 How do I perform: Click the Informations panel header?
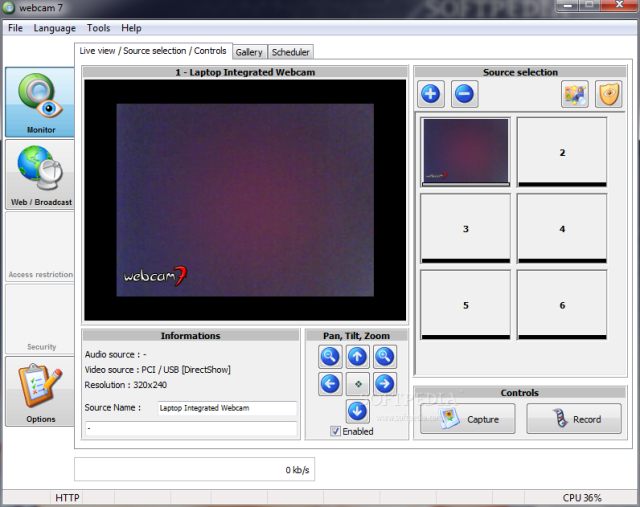(x=190, y=336)
